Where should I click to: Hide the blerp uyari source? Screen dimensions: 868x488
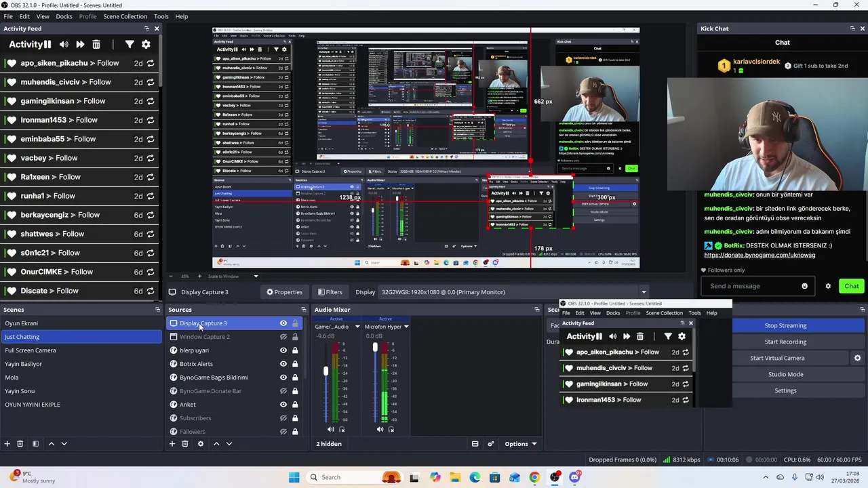coord(283,350)
